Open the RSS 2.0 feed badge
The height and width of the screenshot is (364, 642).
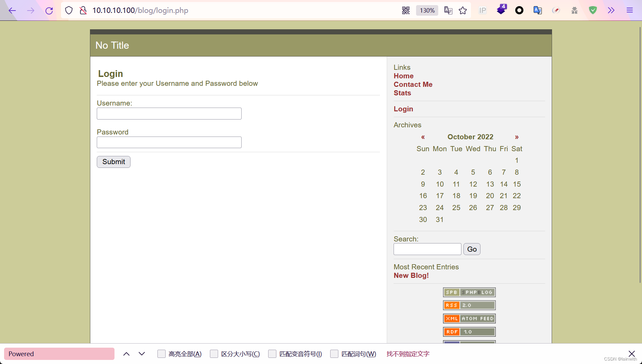pyautogui.click(x=469, y=305)
